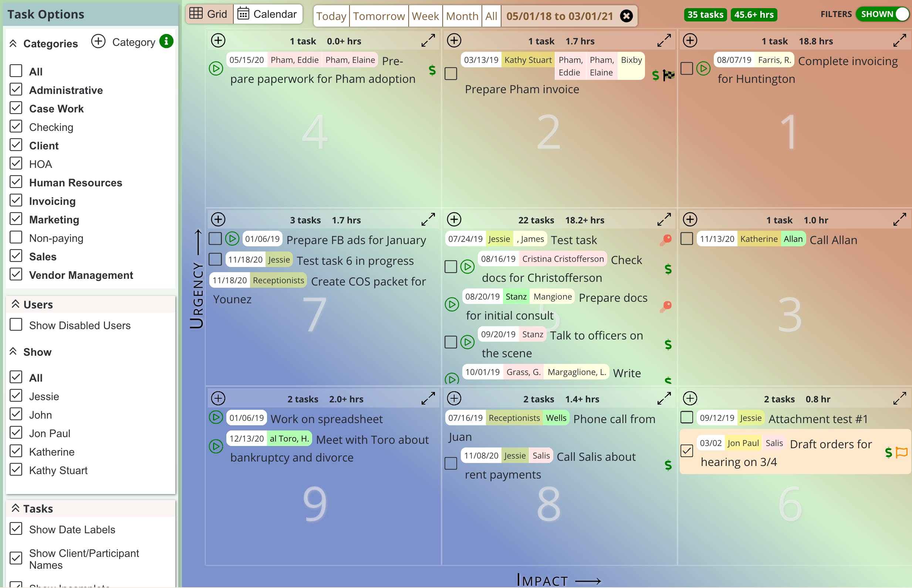This screenshot has height=588, width=912.
Task: Add a new category with plus icon
Action: coord(98,41)
